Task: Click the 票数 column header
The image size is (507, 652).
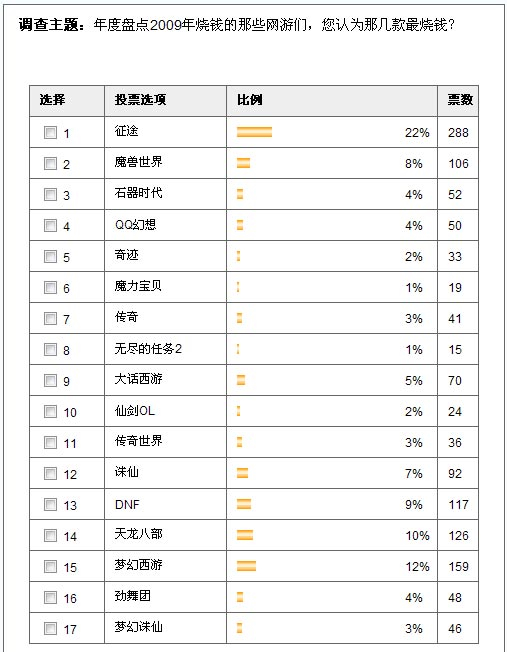Action: coord(460,100)
